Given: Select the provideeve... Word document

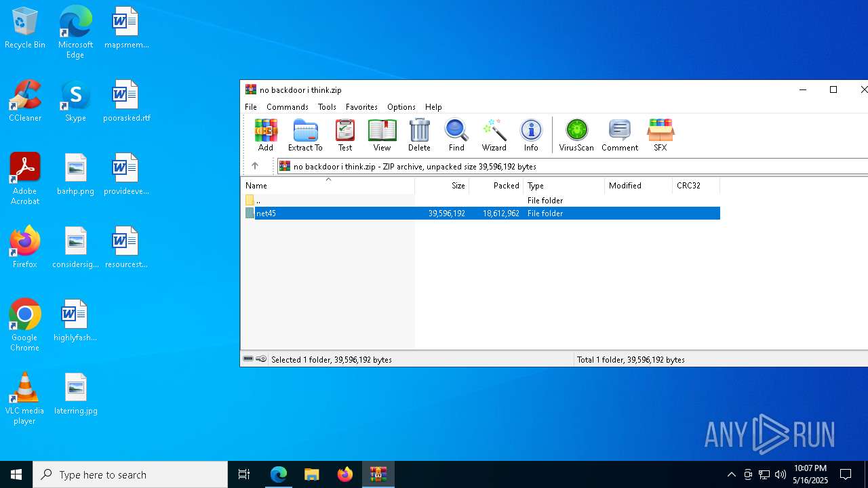Looking at the screenshot, I should pyautogui.click(x=126, y=175).
